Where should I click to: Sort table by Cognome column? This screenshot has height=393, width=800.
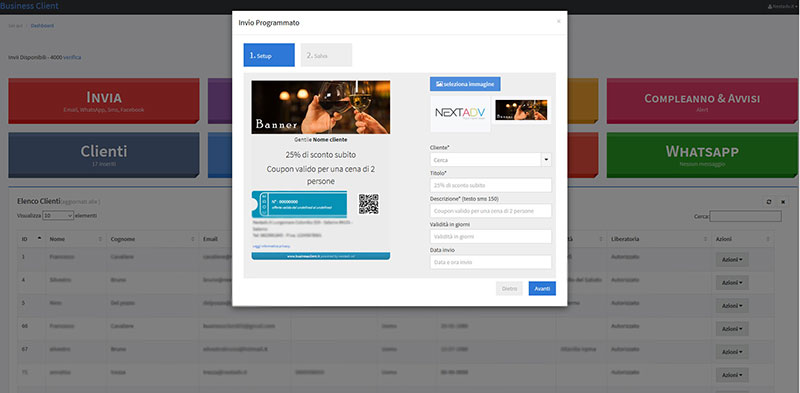coord(152,239)
